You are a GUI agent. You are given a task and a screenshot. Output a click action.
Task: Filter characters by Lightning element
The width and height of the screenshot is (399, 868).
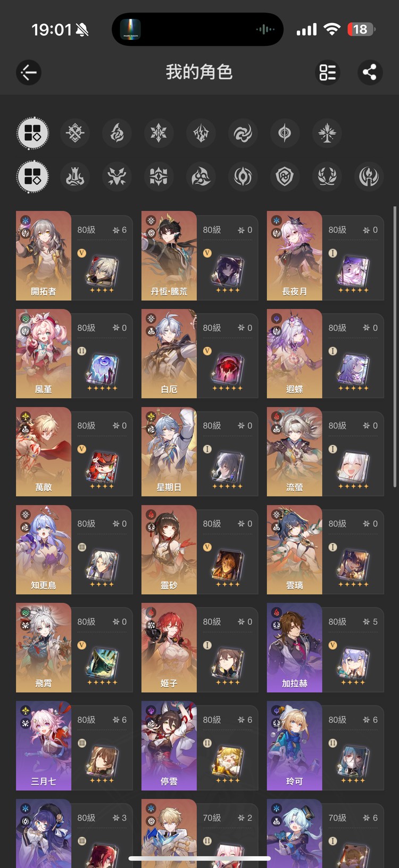pos(201,133)
